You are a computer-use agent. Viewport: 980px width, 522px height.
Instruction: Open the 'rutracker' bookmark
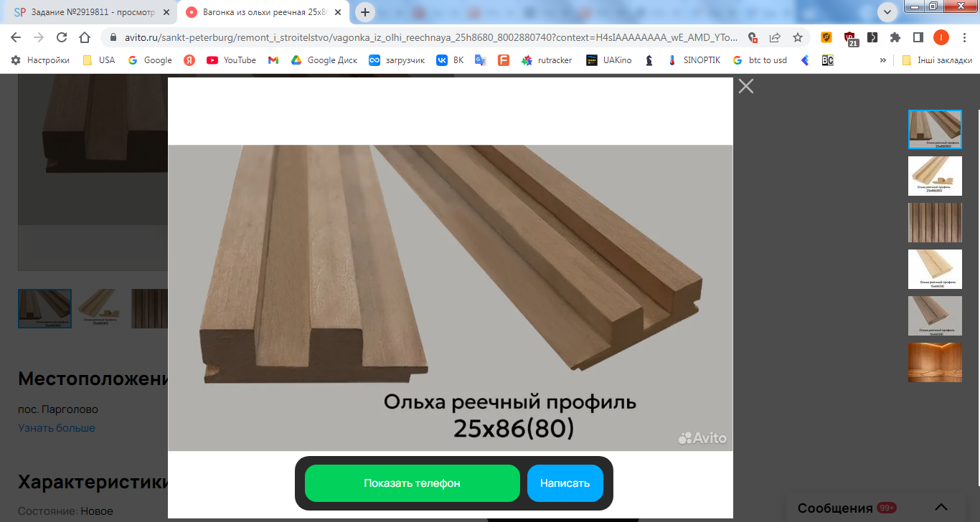tap(547, 60)
